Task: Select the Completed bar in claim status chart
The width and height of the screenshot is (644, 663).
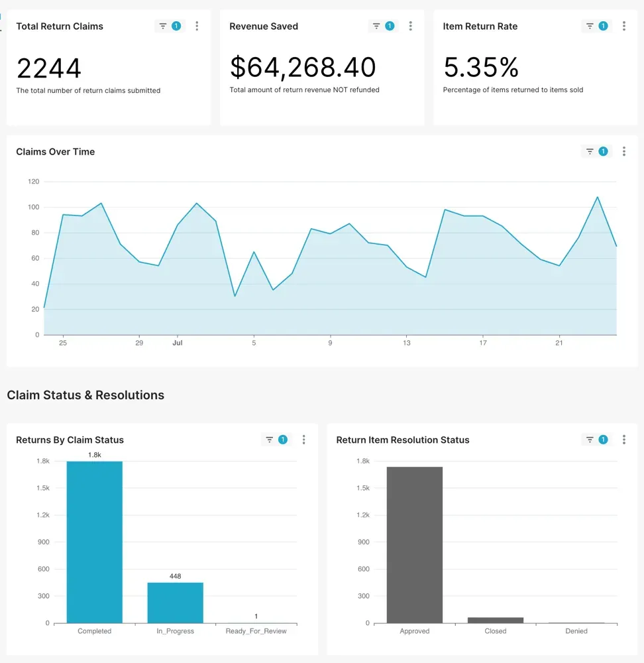Action: [93, 544]
